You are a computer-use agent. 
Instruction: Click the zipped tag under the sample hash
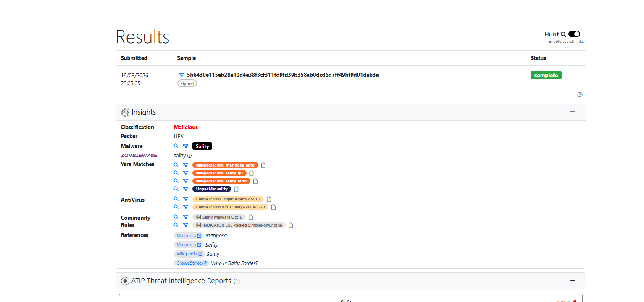187,84
